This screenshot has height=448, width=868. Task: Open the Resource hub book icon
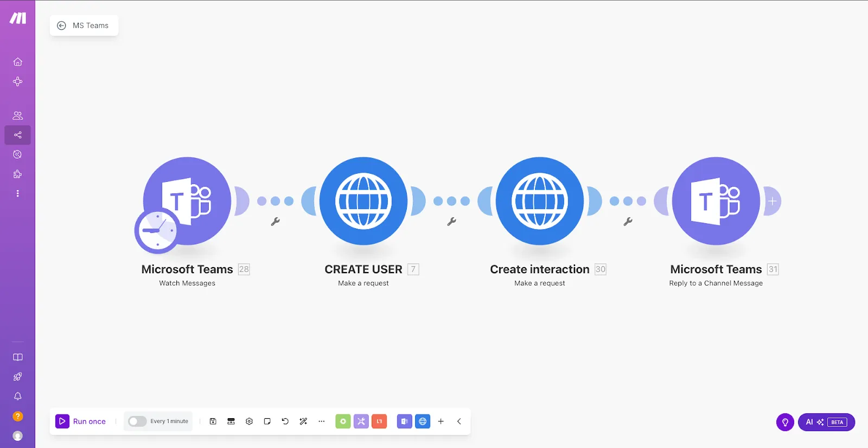pyautogui.click(x=17, y=357)
